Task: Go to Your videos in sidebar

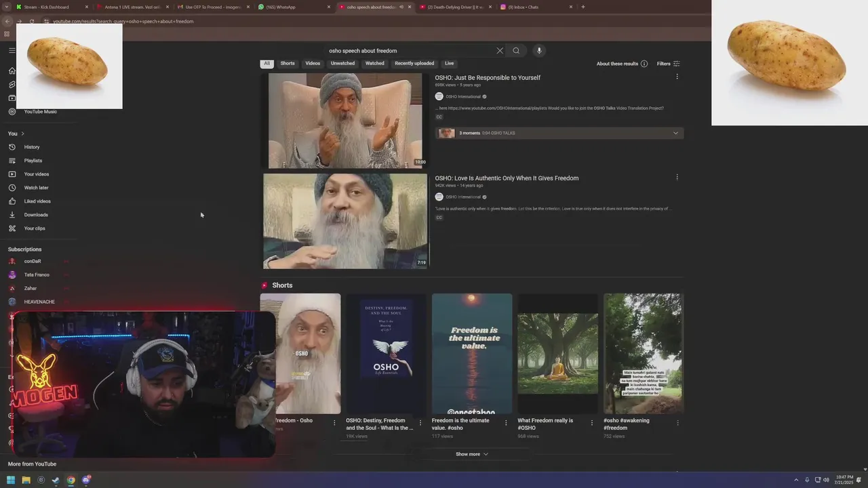Action: 38,174
